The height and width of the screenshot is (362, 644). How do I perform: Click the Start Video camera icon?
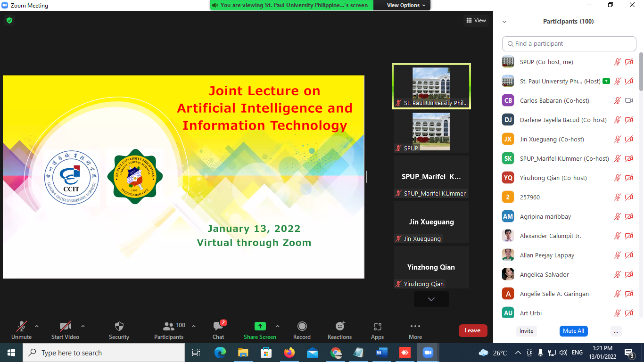point(65,326)
